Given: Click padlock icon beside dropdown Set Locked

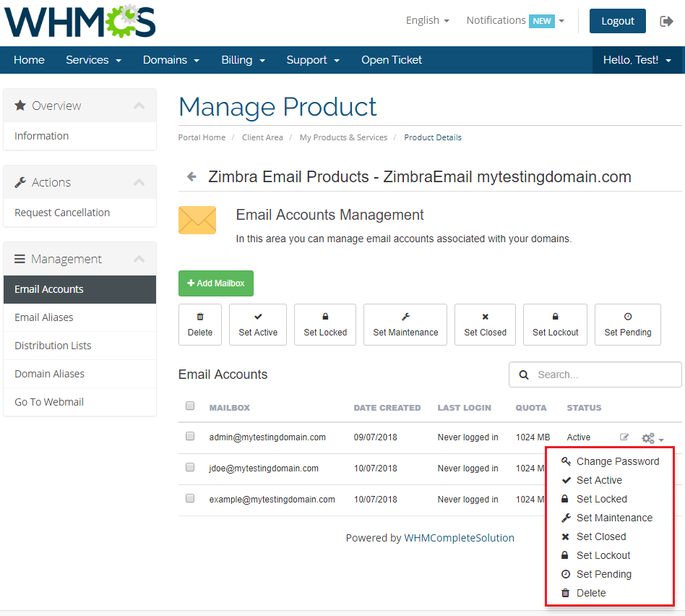Looking at the screenshot, I should click(565, 499).
